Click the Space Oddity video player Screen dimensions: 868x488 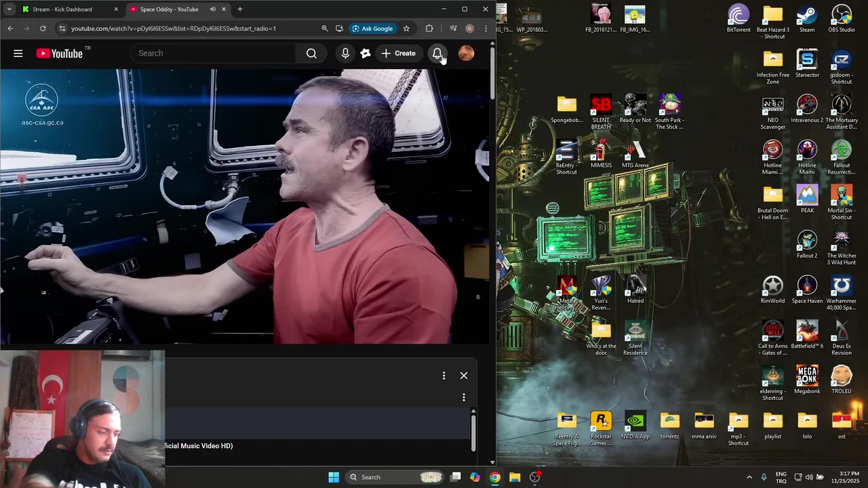pos(244,206)
